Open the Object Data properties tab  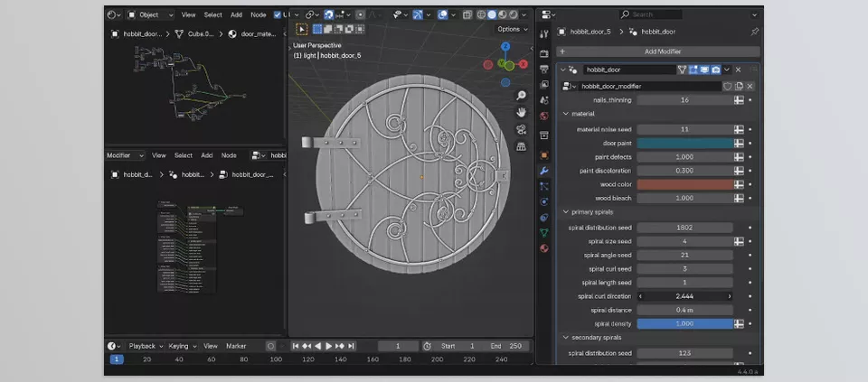[544, 233]
